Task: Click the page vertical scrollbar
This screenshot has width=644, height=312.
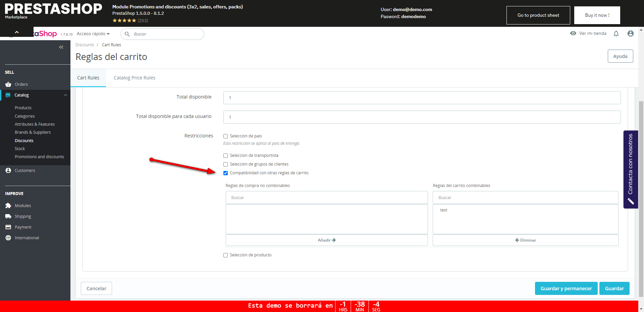Action: [x=641, y=198]
